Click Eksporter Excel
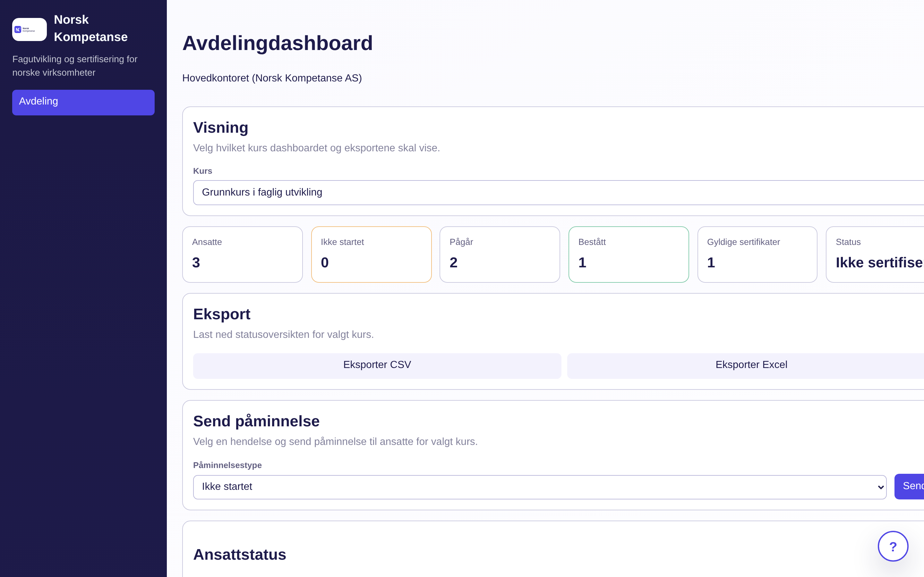924x577 pixels. coord(751,365)
